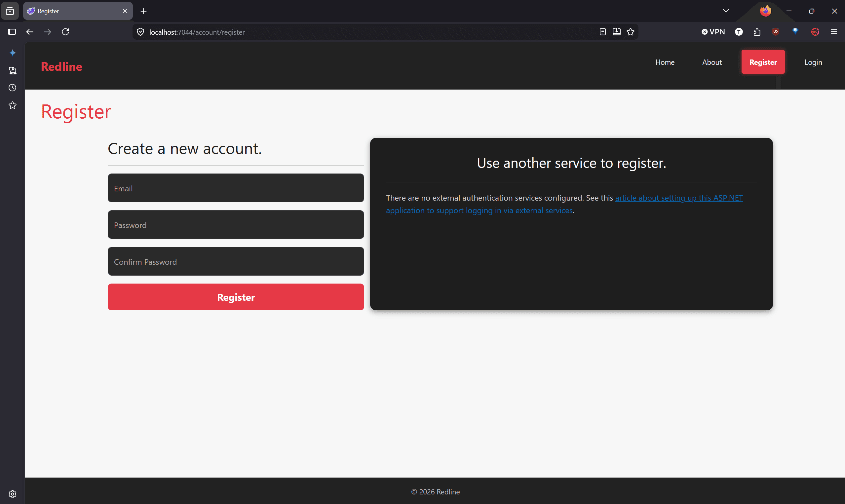
Task: Bookmark this page with the star
Action: coord(631,32)
